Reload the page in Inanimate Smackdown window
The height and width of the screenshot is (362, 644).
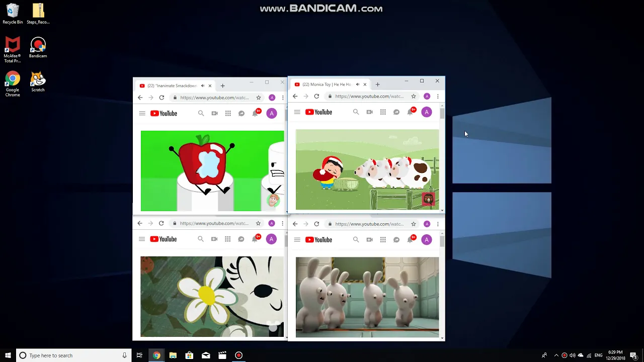(162, 98)
